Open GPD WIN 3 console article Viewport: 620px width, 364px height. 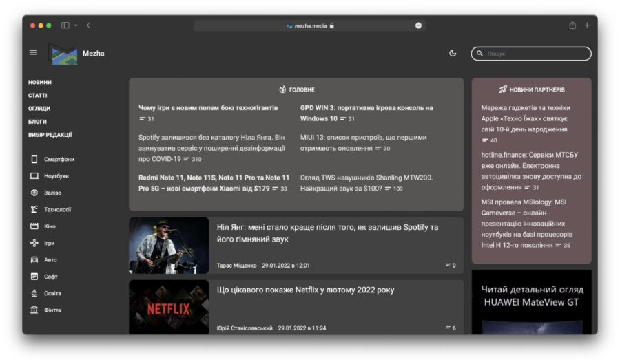coord(366,113)
